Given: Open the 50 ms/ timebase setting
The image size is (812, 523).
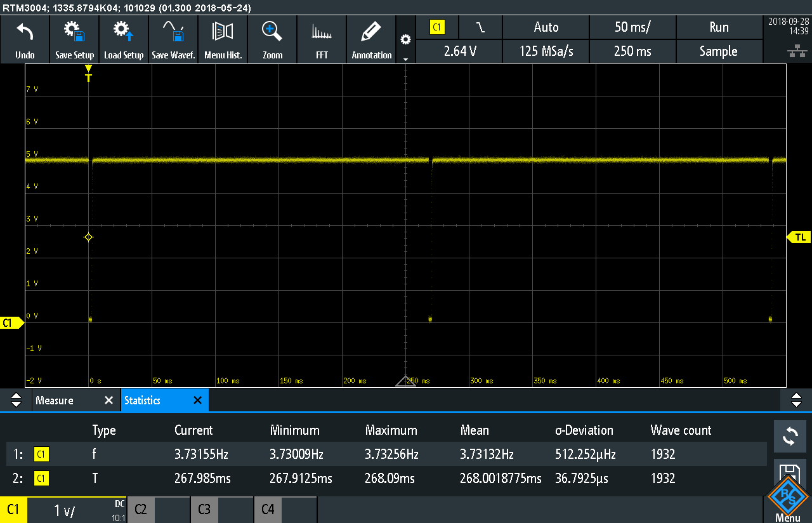Looking at the screenshot, I should [632, 27].
